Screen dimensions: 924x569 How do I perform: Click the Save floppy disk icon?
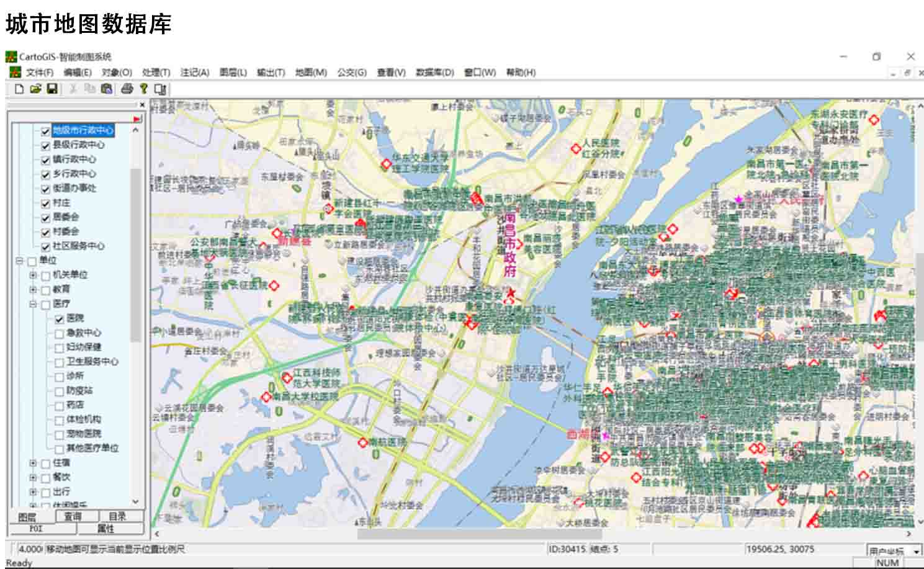(52, 89)
